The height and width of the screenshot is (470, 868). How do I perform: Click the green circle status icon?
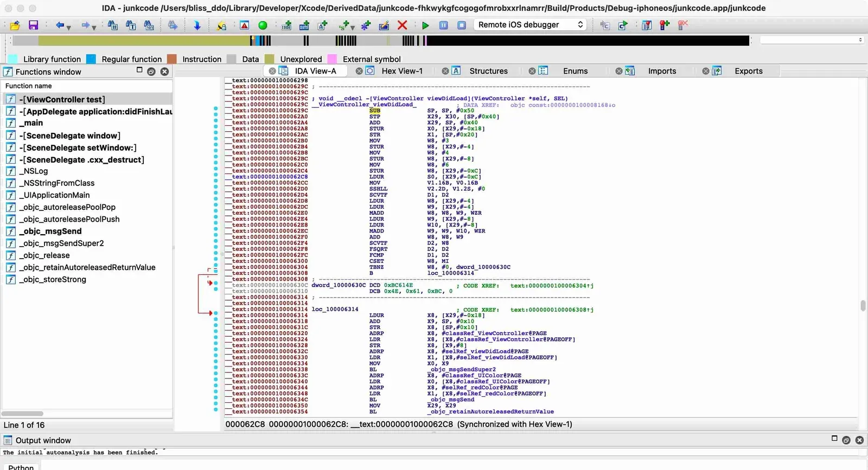pos(263,25)
